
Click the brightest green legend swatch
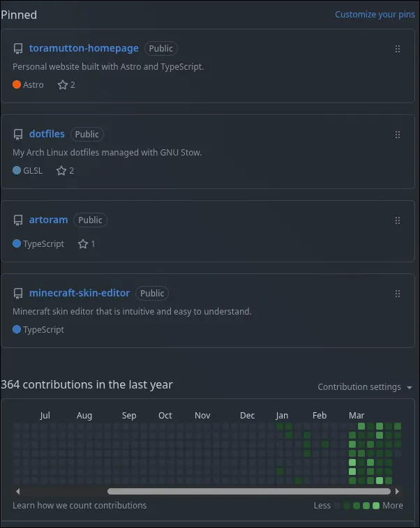[x=376, y=506]
